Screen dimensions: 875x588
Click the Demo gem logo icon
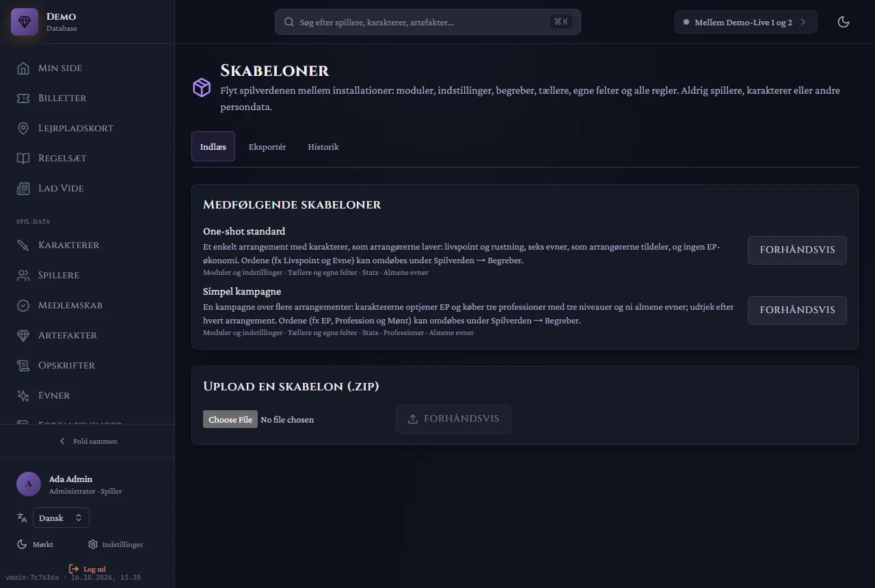(25, 22)
